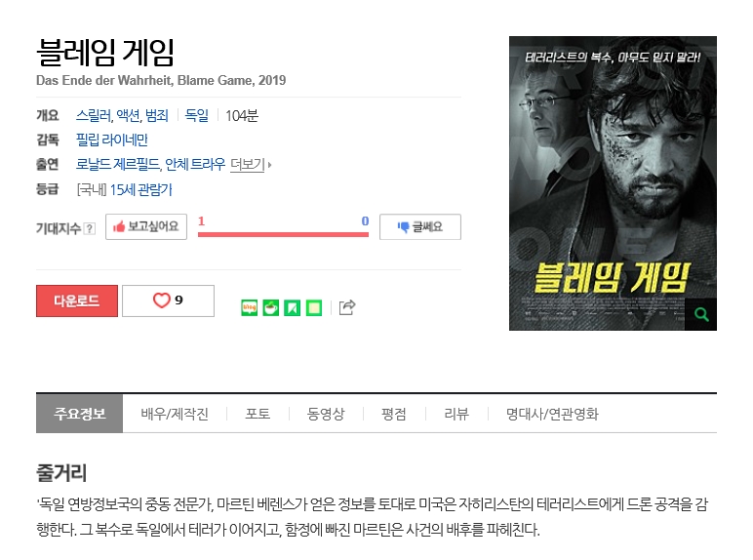Open the 스릴러 genre link
Viewport: 753px width, 560px height.
94,116
